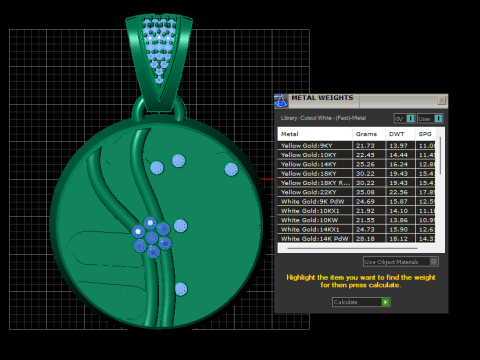Click the Metal Weights scale icon
The image size is (480, 360).
click(281, 101)
